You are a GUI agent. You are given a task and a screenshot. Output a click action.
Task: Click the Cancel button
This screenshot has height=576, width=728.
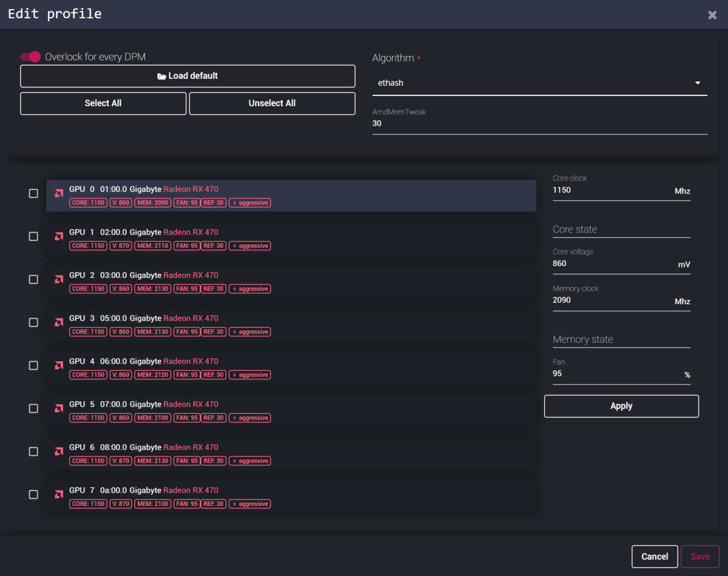click(655, 557)
